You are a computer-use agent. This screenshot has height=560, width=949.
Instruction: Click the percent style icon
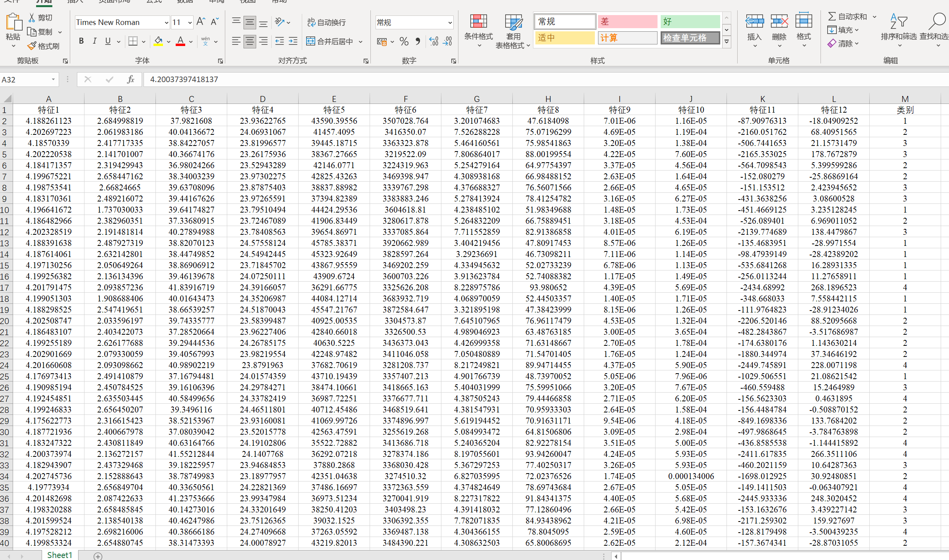[404, 41]
